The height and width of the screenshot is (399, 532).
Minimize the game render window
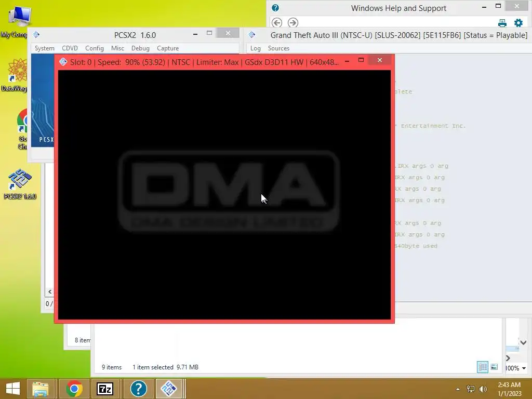pos(347,61)
